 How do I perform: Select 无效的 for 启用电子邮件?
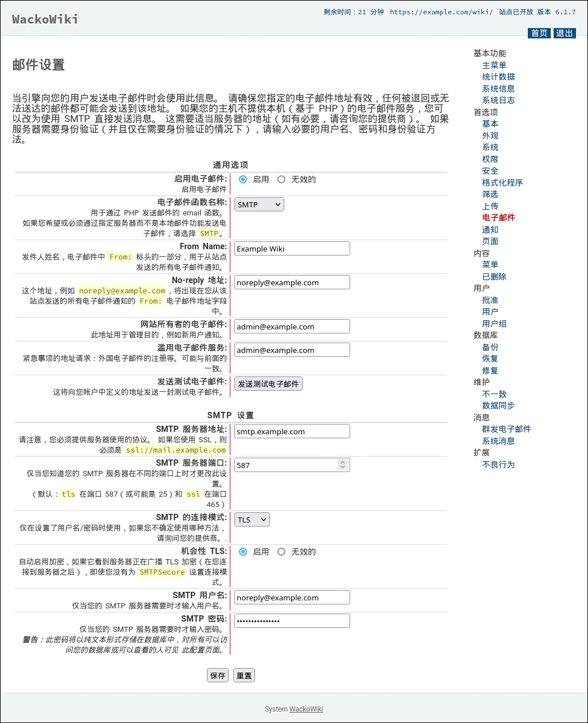281,179
